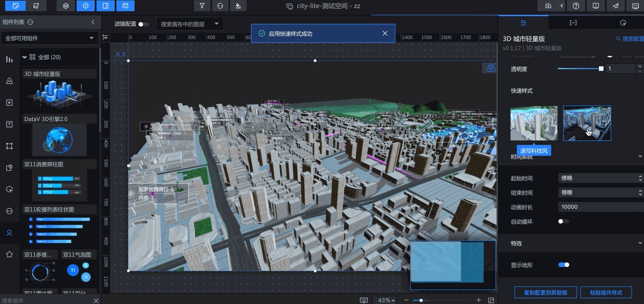Open the 全部可用组件 dropdown

pyautogui.click(x=49, y=38)
